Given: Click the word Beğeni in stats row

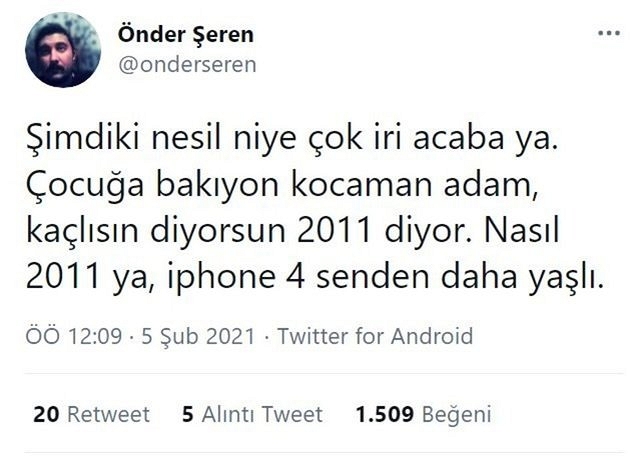Looking at the screenshot, I should (457, 415).
